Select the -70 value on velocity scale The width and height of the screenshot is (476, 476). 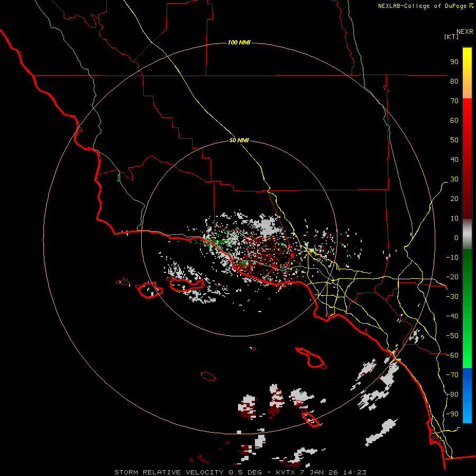[x=452, y=374]
